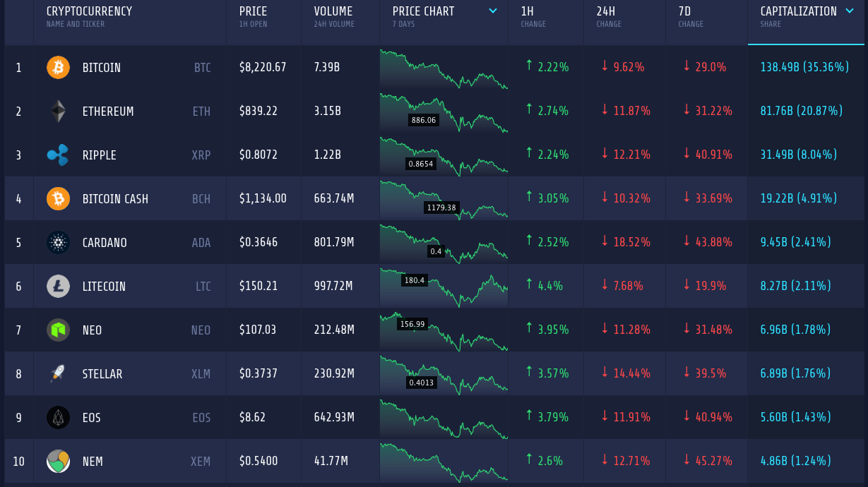Click the Bitcoin coin logo

click(58, 68)
